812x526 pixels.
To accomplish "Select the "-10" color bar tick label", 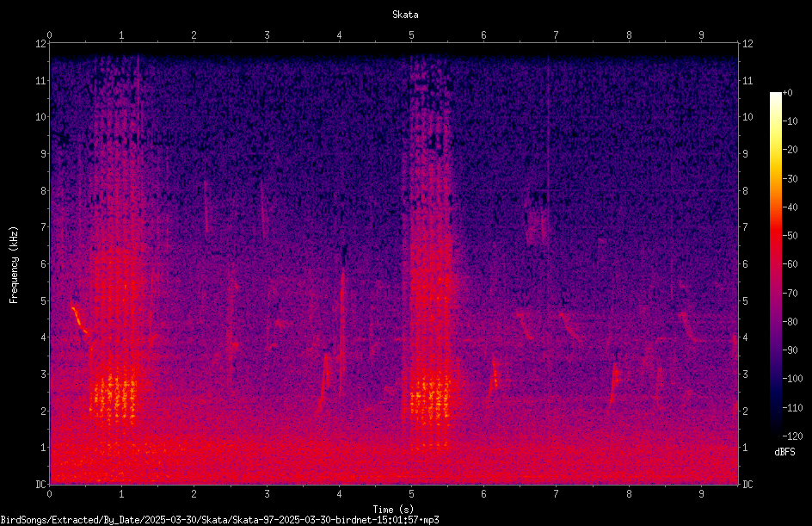I will [790, 121].
